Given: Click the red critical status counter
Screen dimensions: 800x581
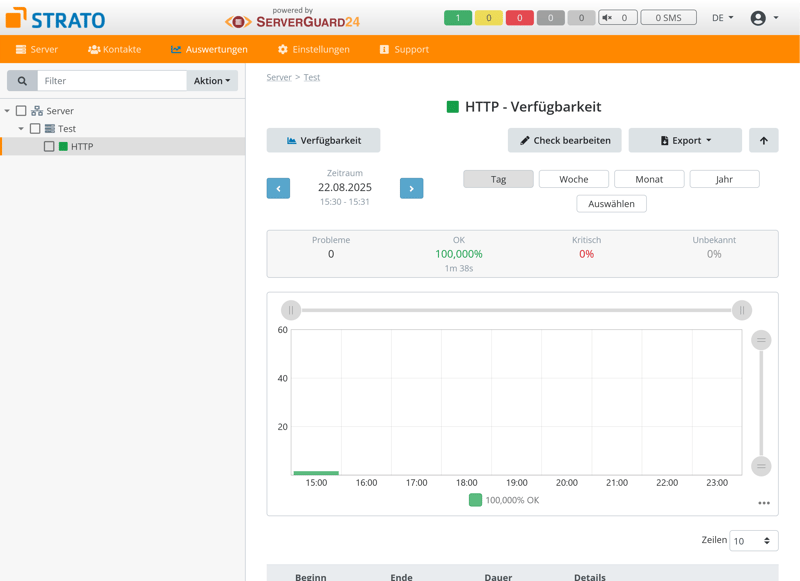Looking at the screenshot, I should (x=519, y=18).
